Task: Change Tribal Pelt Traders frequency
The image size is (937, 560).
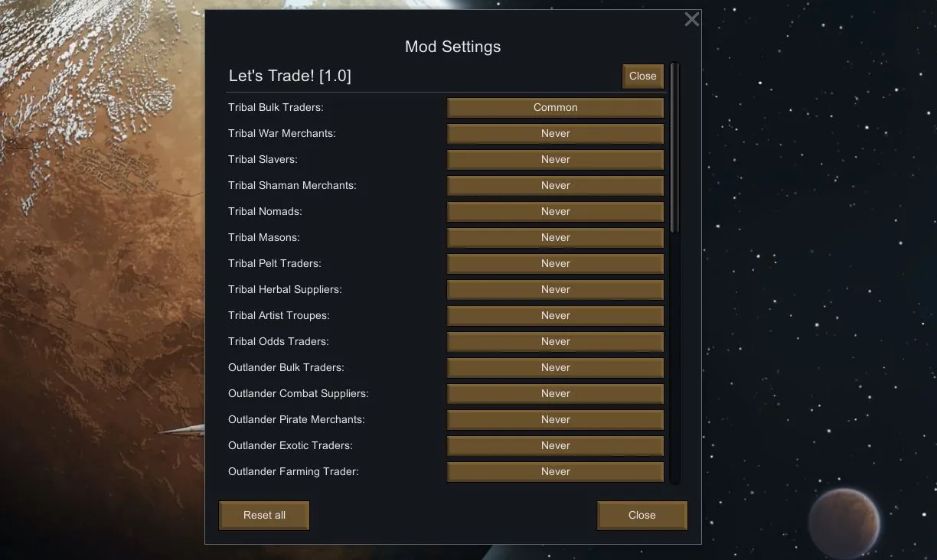Action: pyautogui.click(x=555, y=263)
